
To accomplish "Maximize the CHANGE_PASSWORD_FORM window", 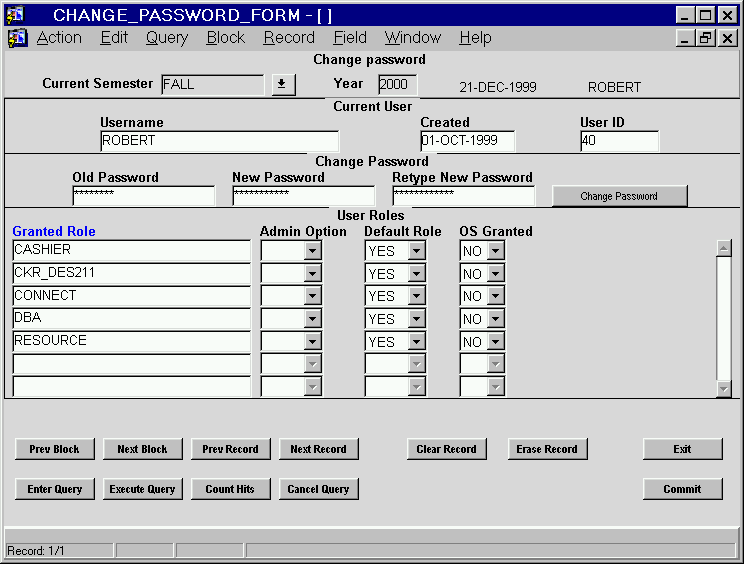I will click(x=705, y=15).
